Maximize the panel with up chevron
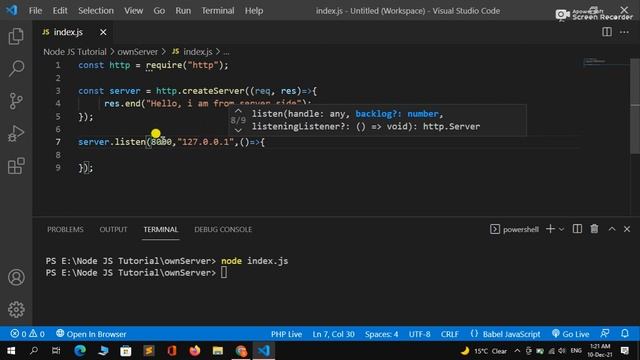Viewport: 640px width, 360px height. coord(611,229)
